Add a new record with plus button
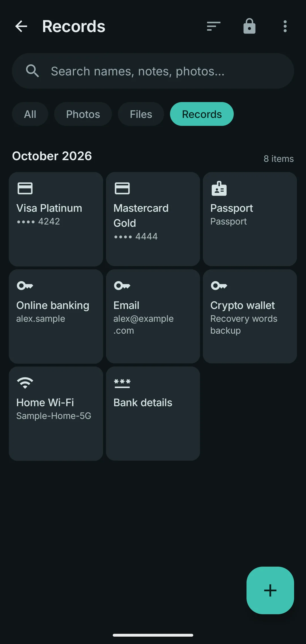Viewport: 306px width, 644px height. [x=270, y=590]
